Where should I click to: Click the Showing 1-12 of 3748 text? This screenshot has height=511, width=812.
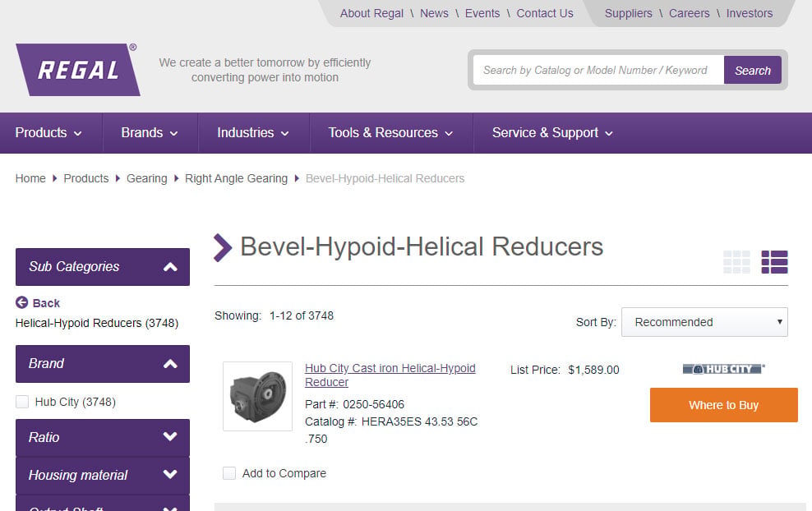click(x=274, y=315)
